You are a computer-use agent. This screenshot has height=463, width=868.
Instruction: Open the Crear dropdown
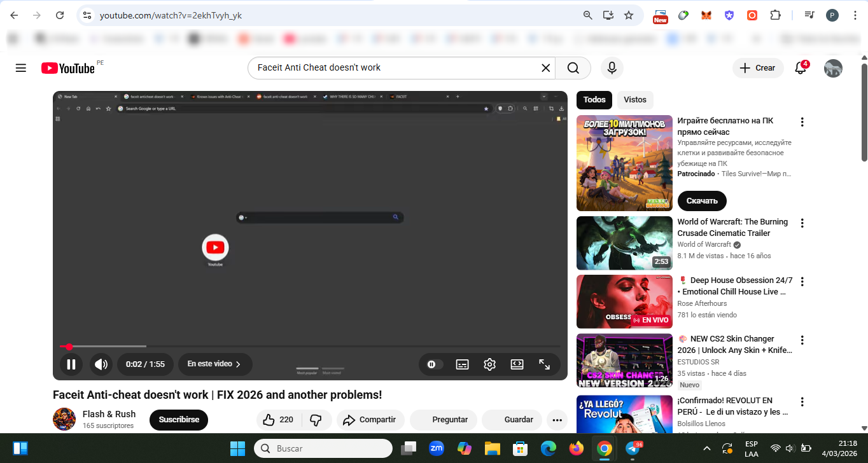pos(758,68)
